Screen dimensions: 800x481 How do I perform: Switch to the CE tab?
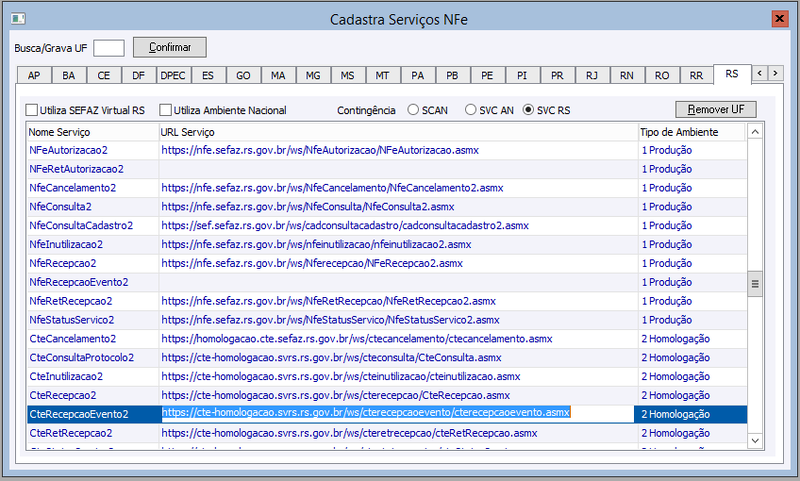tap(104, 75)
